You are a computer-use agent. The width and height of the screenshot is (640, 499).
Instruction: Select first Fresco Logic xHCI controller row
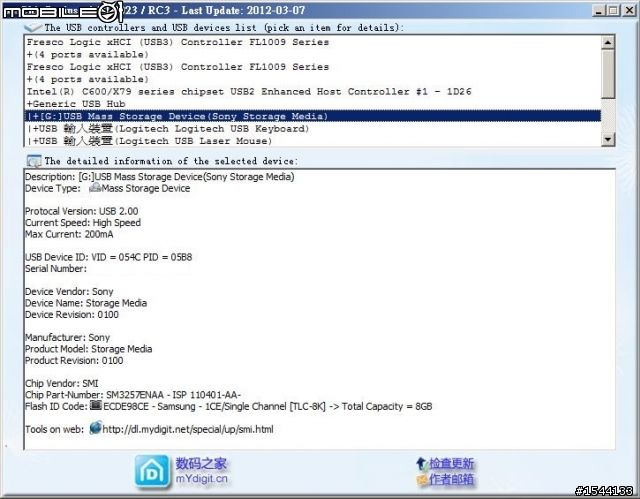click(x=313, y=42)
